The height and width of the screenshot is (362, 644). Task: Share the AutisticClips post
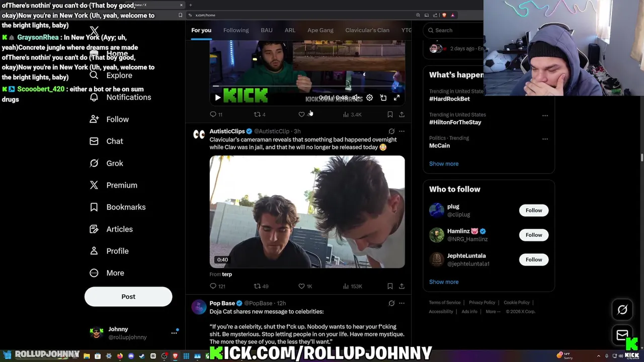point(401,286)
